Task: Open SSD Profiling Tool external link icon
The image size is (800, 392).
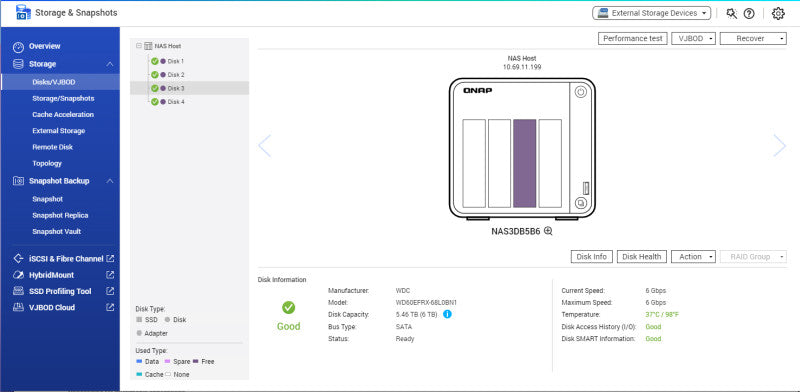Action: click(x=110, y=291)
